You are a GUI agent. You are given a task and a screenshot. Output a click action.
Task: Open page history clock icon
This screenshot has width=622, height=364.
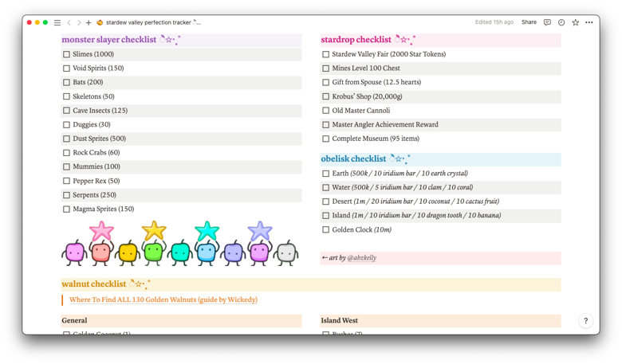tap(561, 22)
